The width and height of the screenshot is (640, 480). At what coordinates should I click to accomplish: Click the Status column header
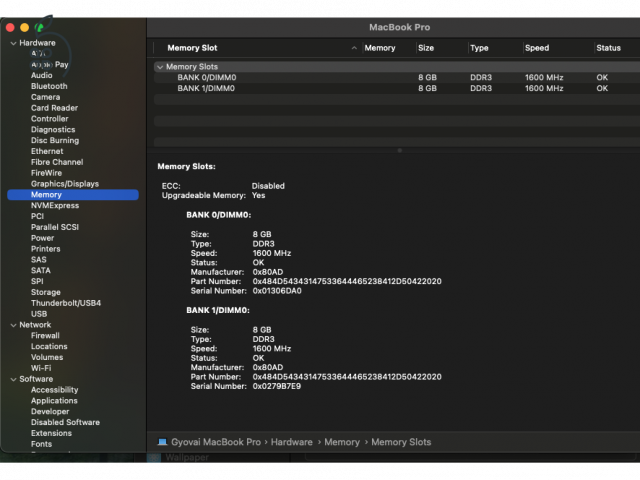click(x=608, y=48)
